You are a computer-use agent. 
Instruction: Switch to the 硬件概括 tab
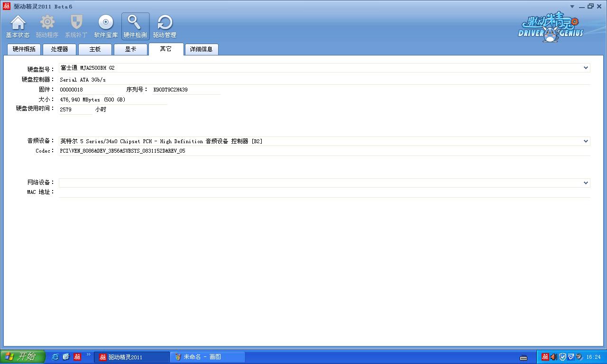(24, 49)
